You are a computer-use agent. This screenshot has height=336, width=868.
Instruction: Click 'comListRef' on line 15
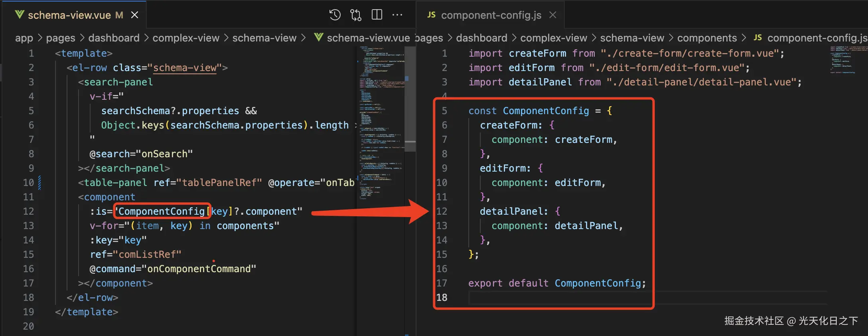tap(147, 254)
